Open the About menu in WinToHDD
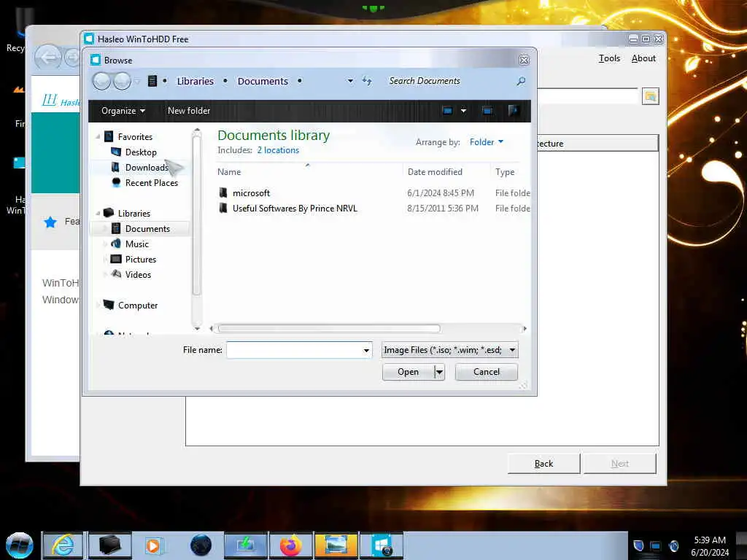The image size is (747, 560). point(643,58)
